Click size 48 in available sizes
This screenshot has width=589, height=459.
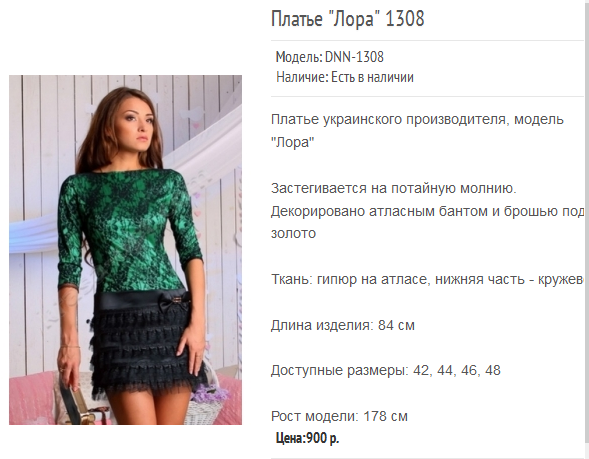[493, 370]
